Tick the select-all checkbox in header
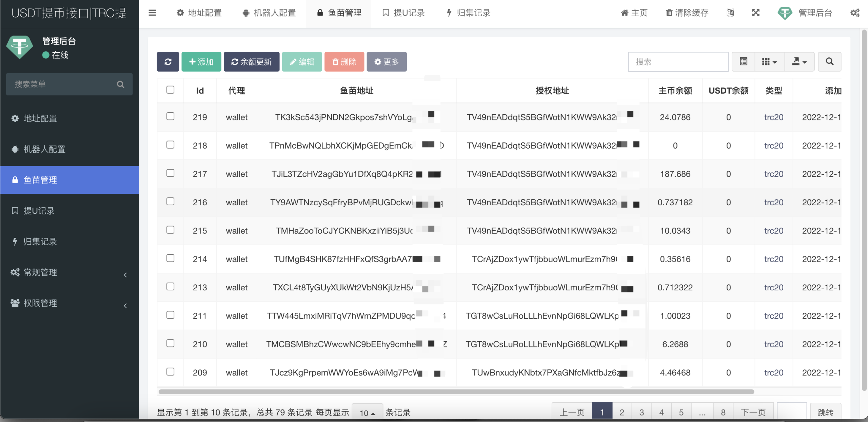Screen dimensions: 868x422 tap(171, 90)
